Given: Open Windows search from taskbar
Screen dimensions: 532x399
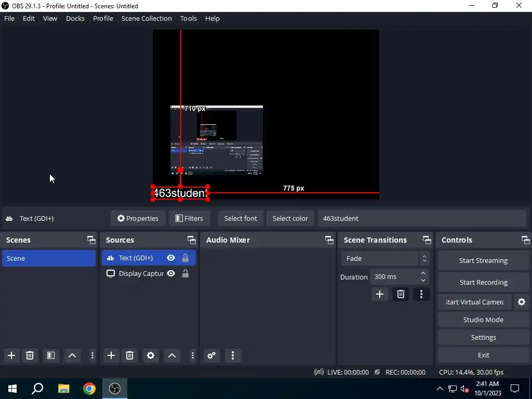Looking at the screenshot, I should (37, 389).
